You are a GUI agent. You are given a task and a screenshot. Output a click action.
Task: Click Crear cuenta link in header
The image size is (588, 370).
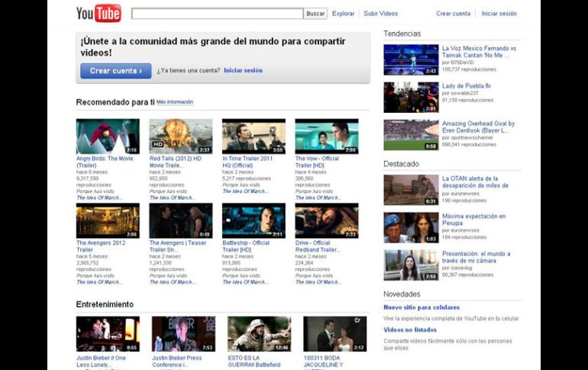click(x=453, y=14)
